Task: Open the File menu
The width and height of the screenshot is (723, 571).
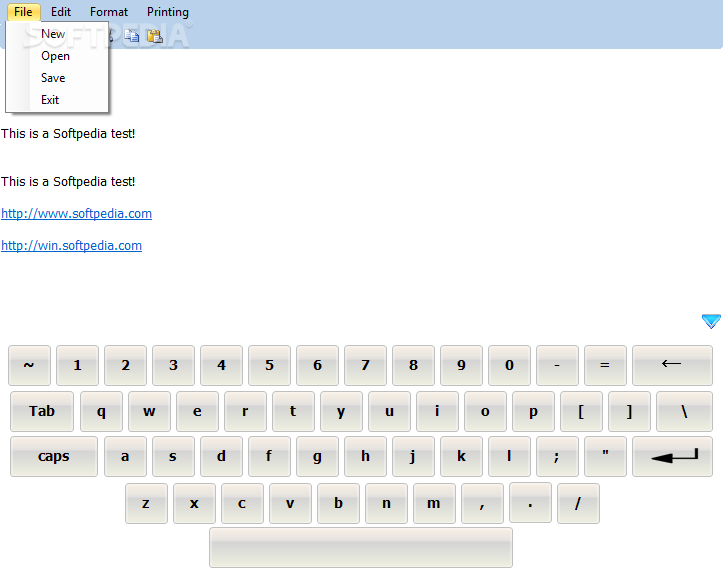Action: (x=24, y=12)
